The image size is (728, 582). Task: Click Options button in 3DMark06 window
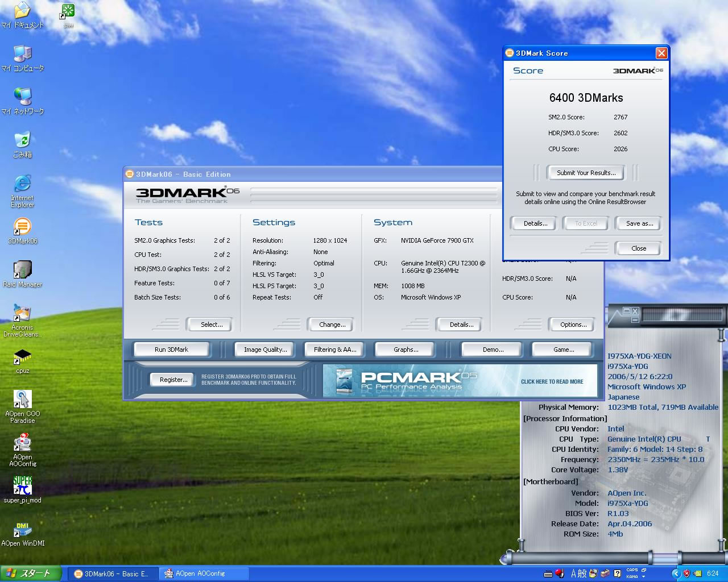pyautogui.click(x=573, y=325)
